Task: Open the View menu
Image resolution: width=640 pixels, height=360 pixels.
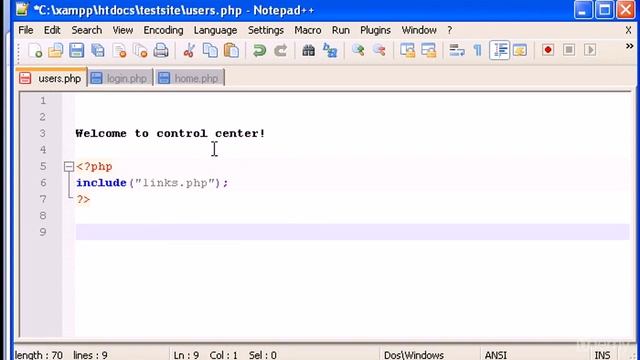Action: (122, 30)
